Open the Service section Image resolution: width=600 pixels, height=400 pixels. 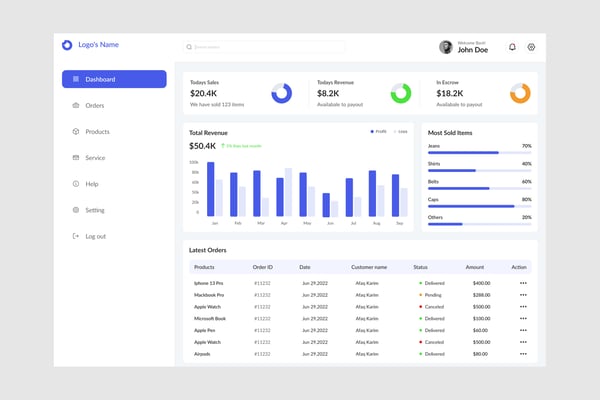(95, 158)
